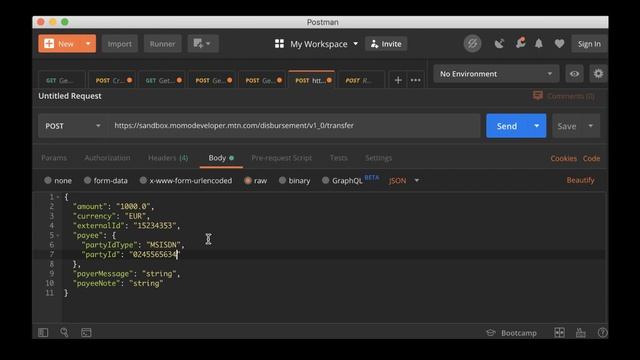The height and width of the screenshot is (360, 640).
Task: Open the Code link
Action: pyautogui.click(x=591, y=158)
